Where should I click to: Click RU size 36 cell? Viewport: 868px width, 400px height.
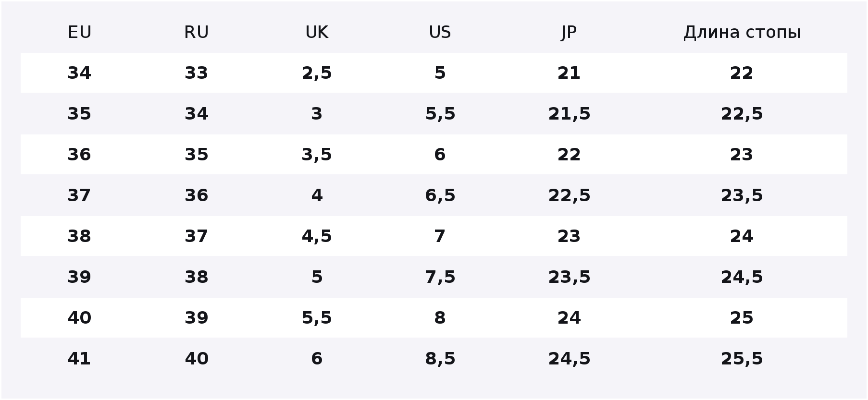tap(197, 195)
